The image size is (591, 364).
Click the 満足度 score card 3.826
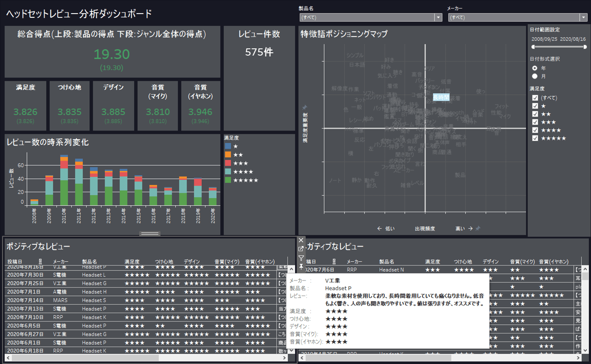point(25,106)
